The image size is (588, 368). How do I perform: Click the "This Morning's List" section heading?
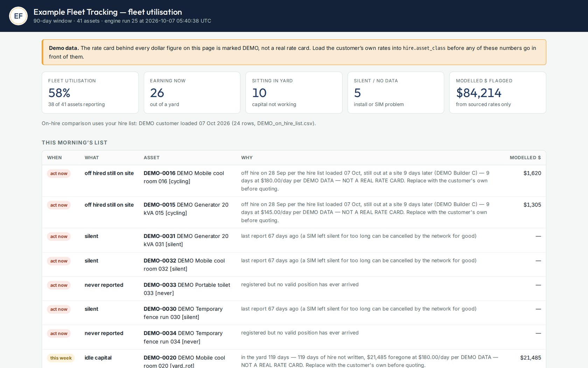coord(75,143)
